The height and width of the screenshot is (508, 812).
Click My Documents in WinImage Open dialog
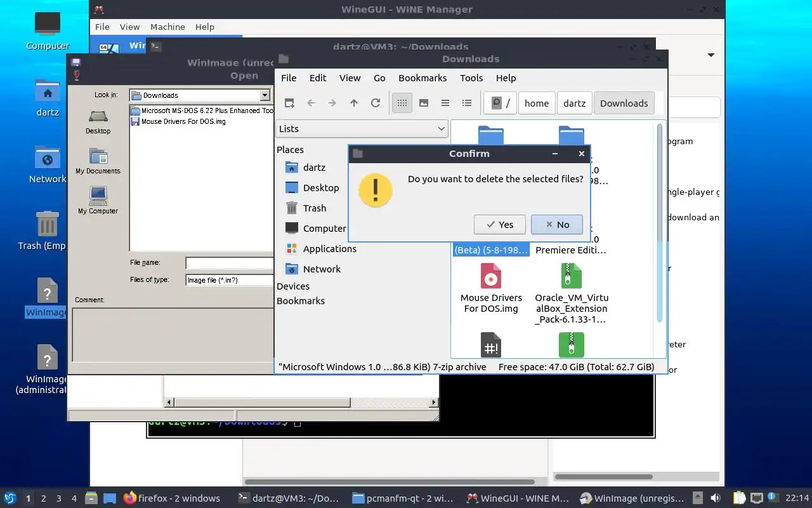(98, 161)
